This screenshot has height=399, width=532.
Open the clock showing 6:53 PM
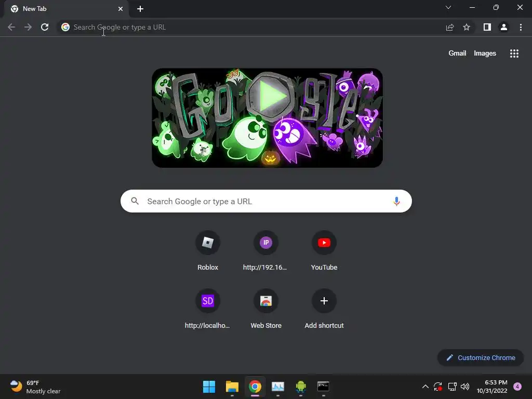coord(492,387)
